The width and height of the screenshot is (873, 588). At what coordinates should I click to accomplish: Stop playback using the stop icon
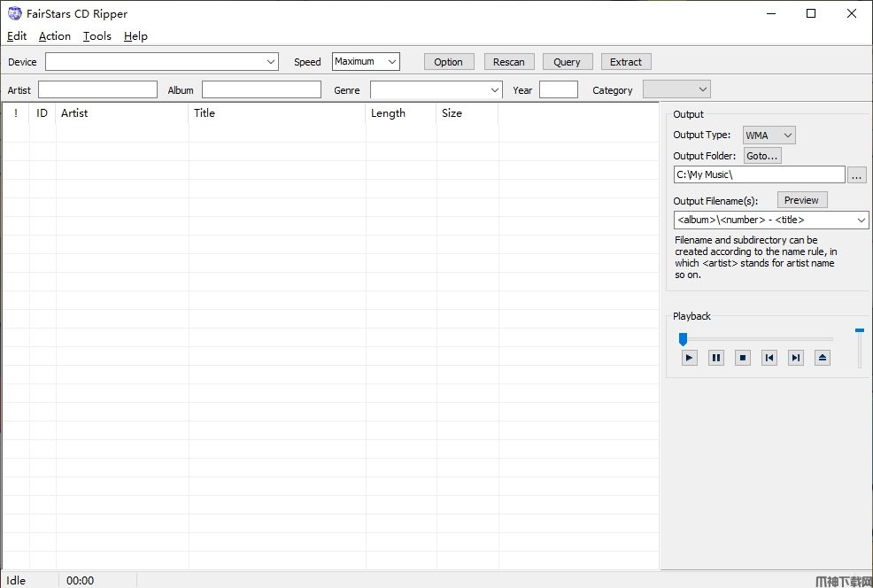pyautogui.click(x=743, y=358)
